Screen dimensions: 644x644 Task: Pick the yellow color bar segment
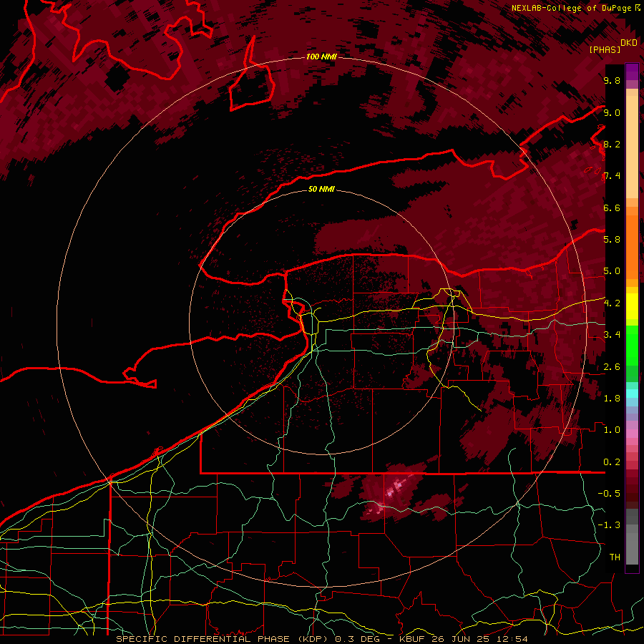coord(632,306)
